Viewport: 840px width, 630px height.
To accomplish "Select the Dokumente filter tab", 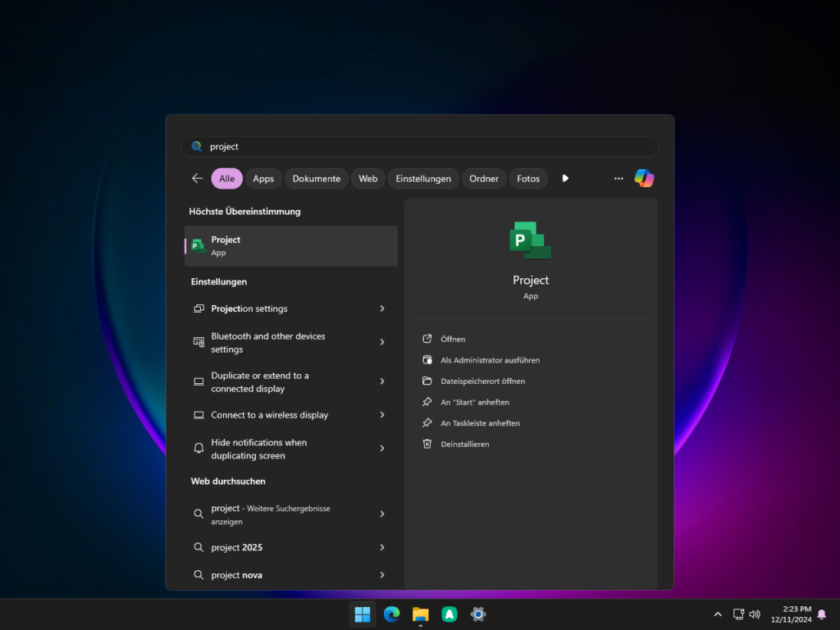I will pyautogui.click(x=316, y=179).
